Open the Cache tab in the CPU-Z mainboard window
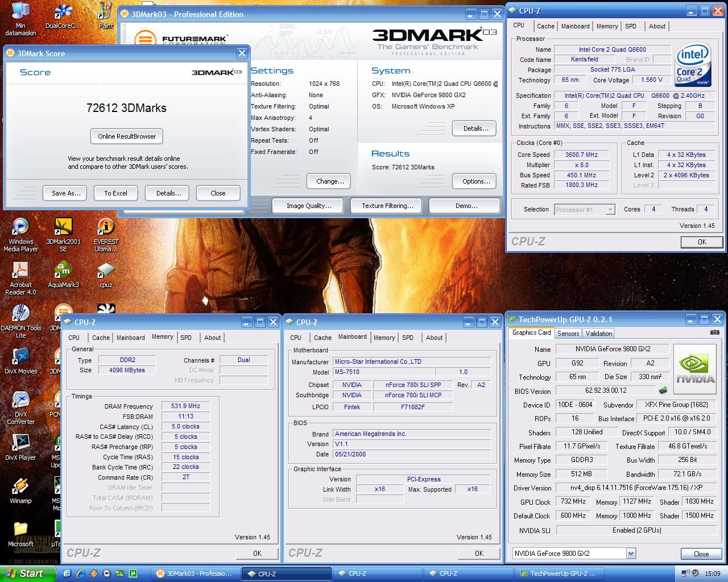The image size is (728, 582). (322, 338)
